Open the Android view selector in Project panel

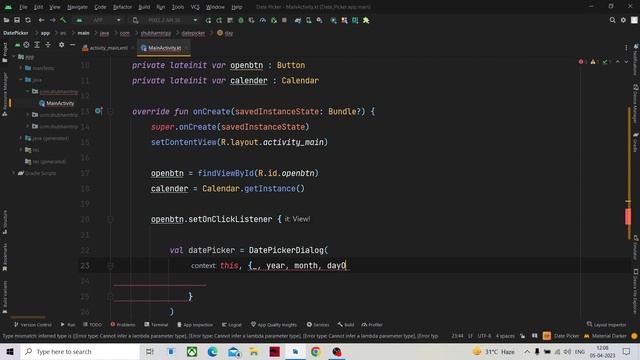[17, 44]
